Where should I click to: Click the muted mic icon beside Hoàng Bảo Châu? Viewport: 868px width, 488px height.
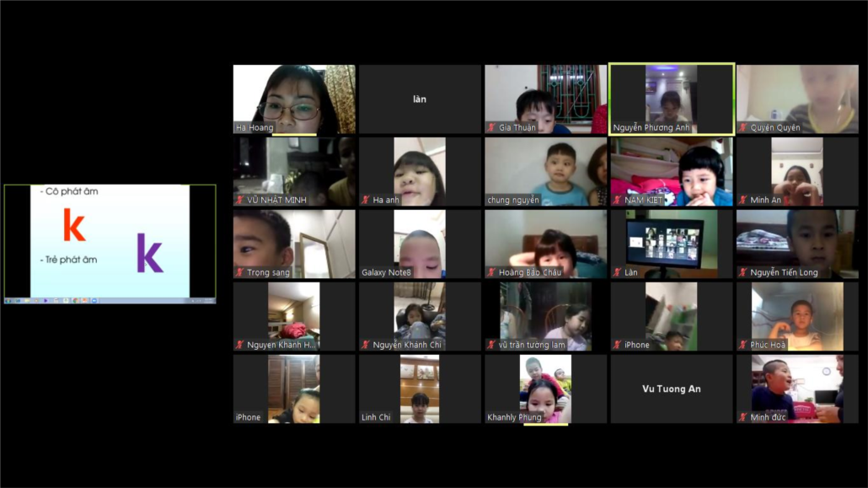(491, 273)
